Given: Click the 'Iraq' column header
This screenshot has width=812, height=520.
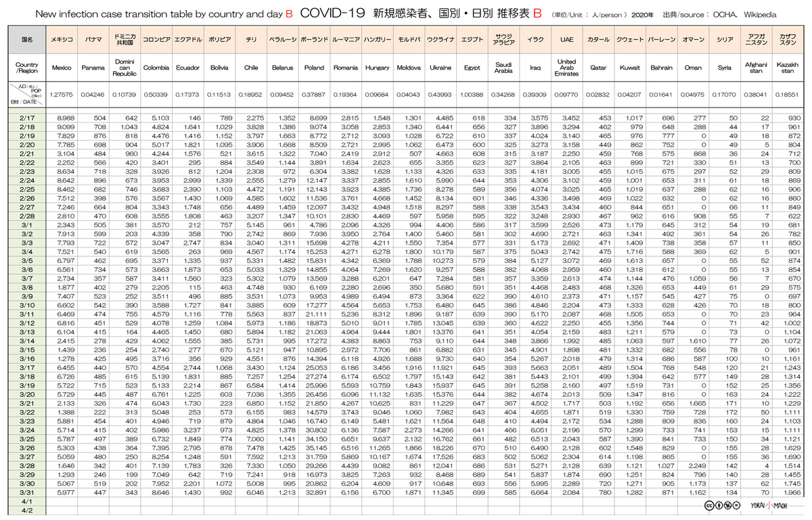Looking at the screenshot, I should tap(535, 68).
